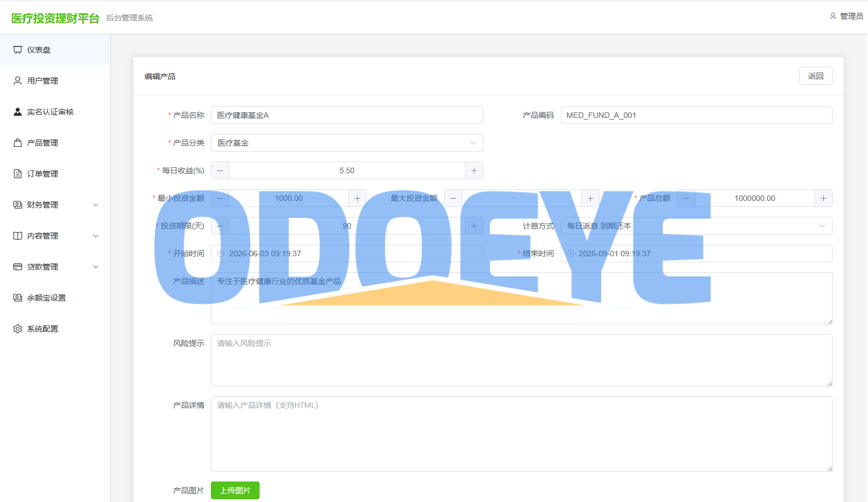Viewport: 868px width, 502px height.
Task: Click the empty 最大投资金额 value field
Action: [x=522, y=198]
